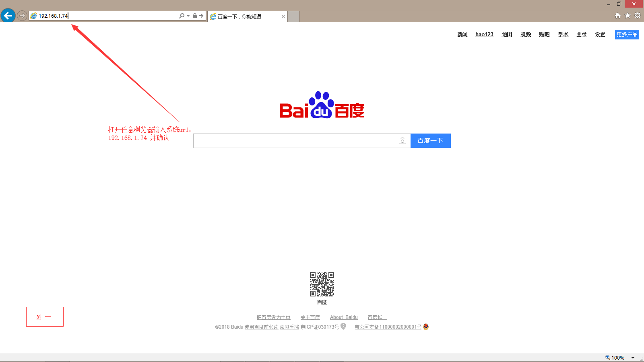The image size is (644, 362).
Task: Open the 贴吧 link
Action: 544,35
